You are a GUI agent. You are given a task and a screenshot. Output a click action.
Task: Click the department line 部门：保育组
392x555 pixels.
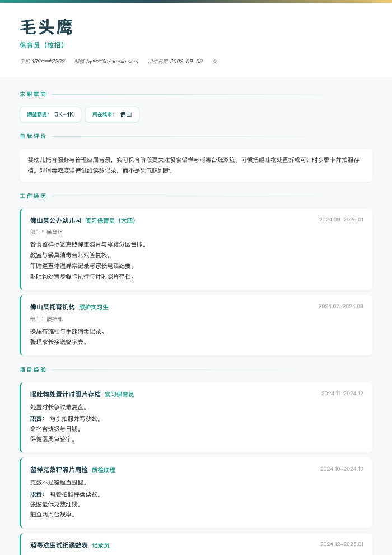click(x=46, y=232)
